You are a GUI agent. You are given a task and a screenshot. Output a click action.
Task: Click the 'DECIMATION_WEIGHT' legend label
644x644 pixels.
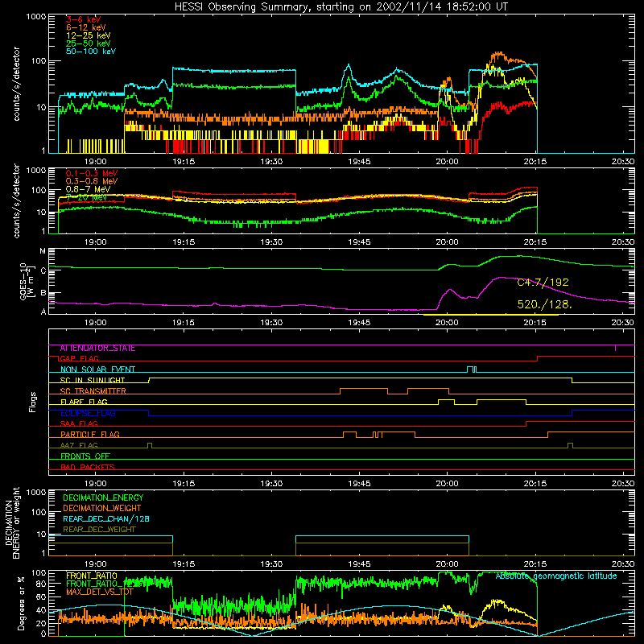[x=102, y=508]
